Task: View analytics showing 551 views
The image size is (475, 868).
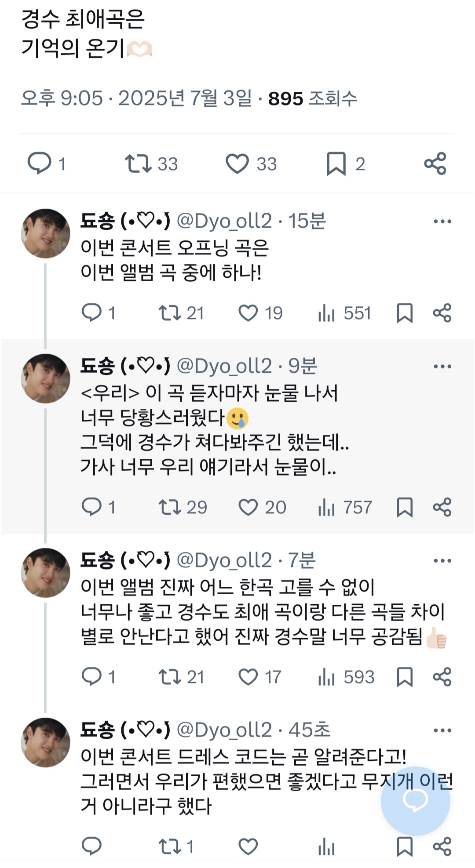Action: pyautogui.click(x=326, y=313)
